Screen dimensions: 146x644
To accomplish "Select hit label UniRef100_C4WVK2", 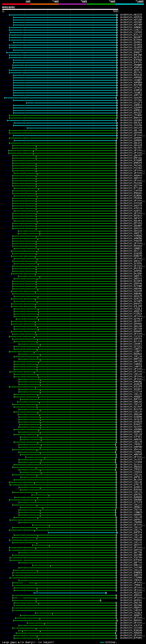I will [x=131, y=364].
